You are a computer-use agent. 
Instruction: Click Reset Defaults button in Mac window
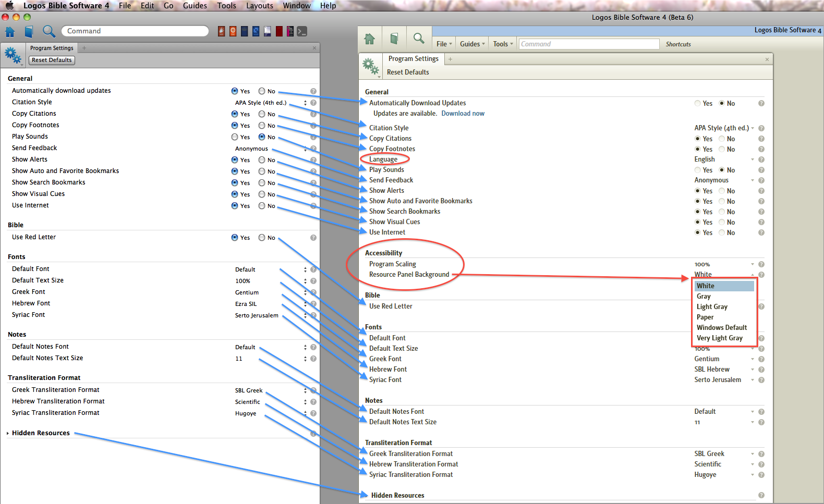point(52,60)
